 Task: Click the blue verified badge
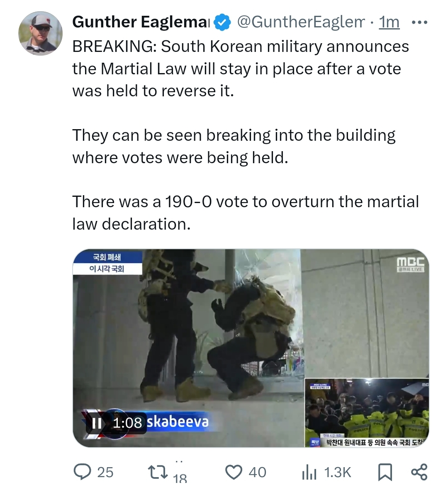coord(222,22)
